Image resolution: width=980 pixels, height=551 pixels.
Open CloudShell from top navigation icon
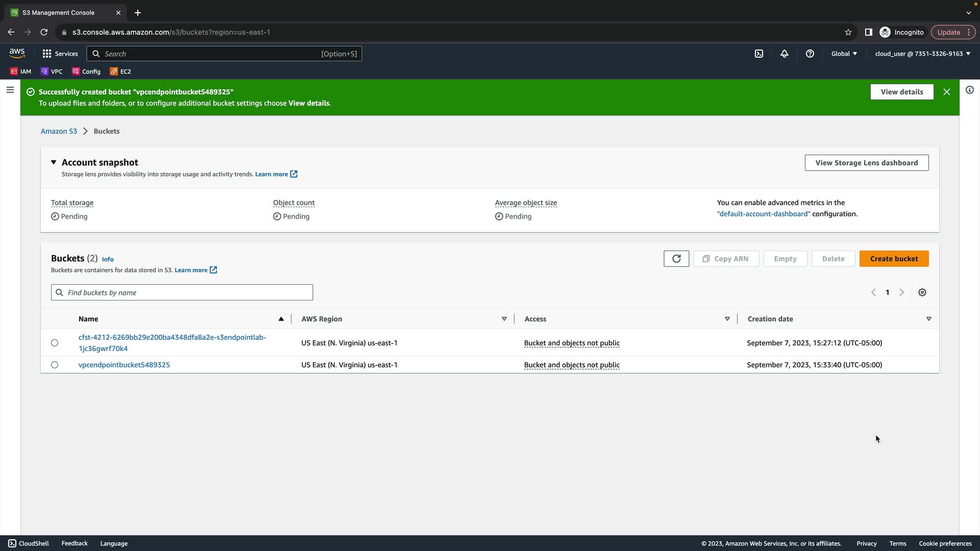[x=759, y=54]
